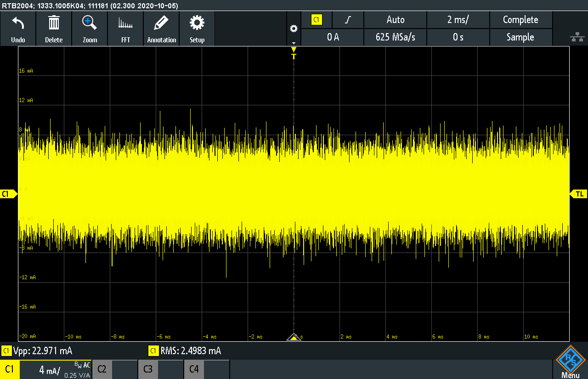The height and width of the screenshot is (379, 588).
Task: Toggle channel C1 button
Action: pyautogui.click(x=10, y=369)
